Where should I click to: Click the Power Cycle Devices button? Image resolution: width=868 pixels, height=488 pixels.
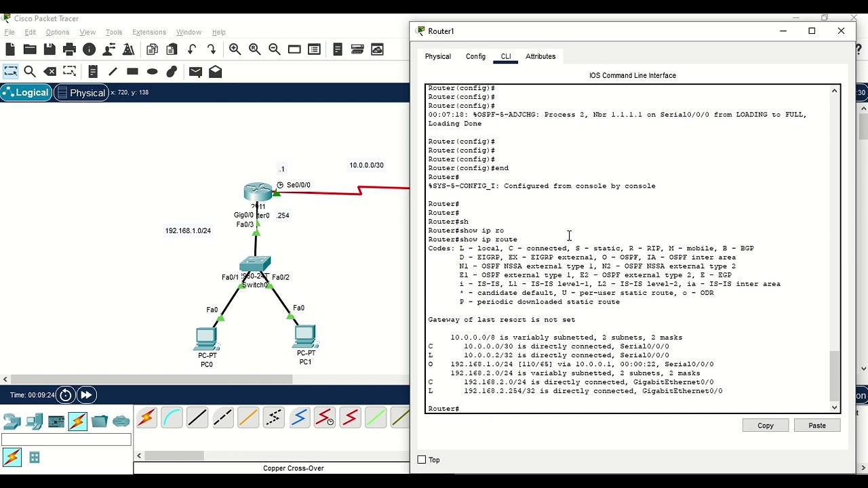click(x=66, y=395)
